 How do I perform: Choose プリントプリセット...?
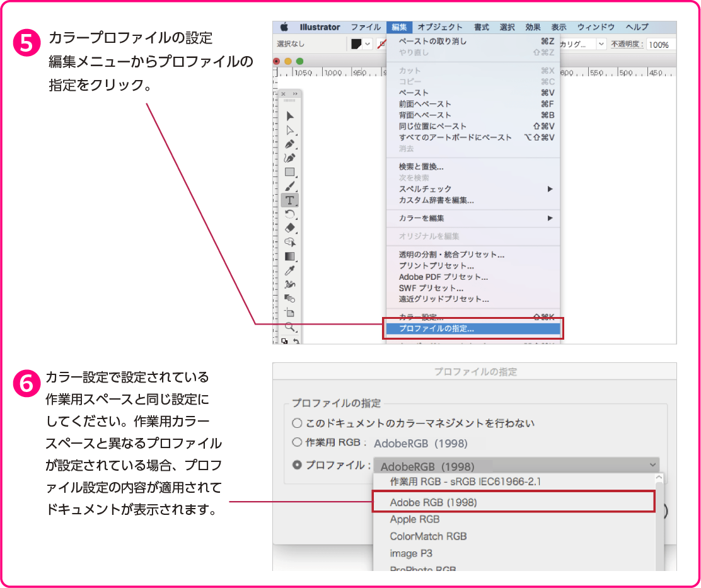tap(473, 266)
